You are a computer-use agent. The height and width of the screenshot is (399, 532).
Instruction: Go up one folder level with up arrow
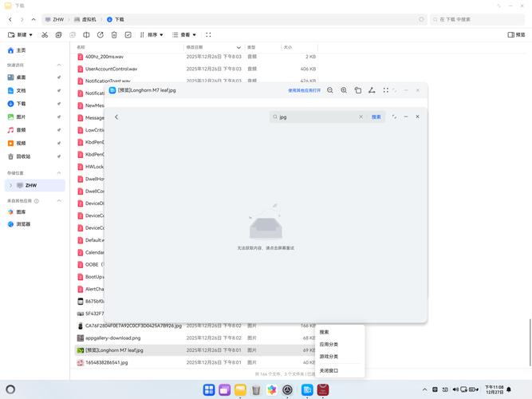pyautogui.click(x=33, y=19)
